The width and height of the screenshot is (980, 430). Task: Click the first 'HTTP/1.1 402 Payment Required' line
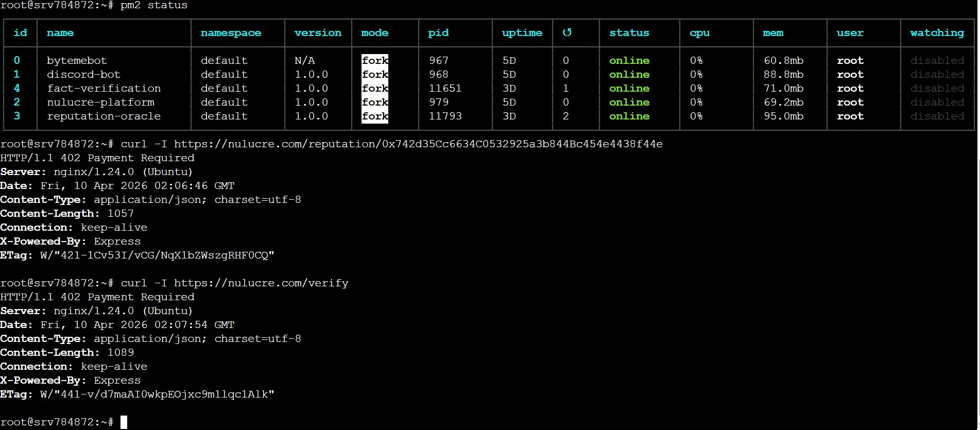click(97, 158)
